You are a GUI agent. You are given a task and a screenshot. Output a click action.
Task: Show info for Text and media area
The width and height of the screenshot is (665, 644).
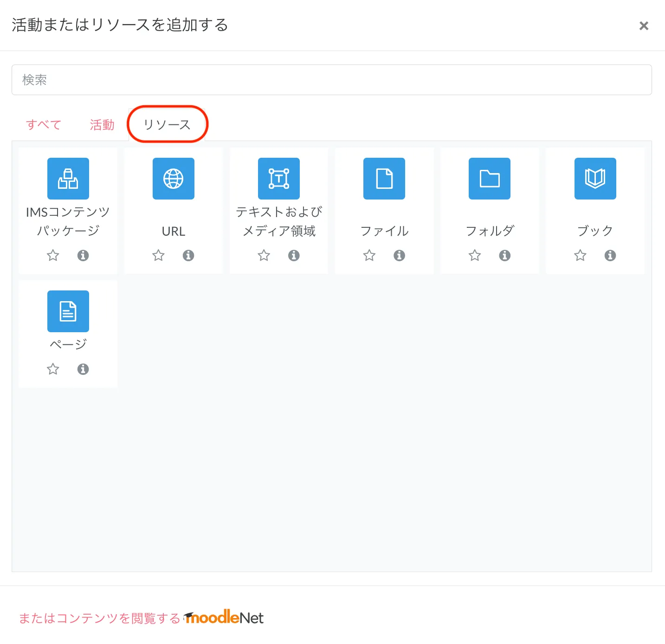(294, 255)
